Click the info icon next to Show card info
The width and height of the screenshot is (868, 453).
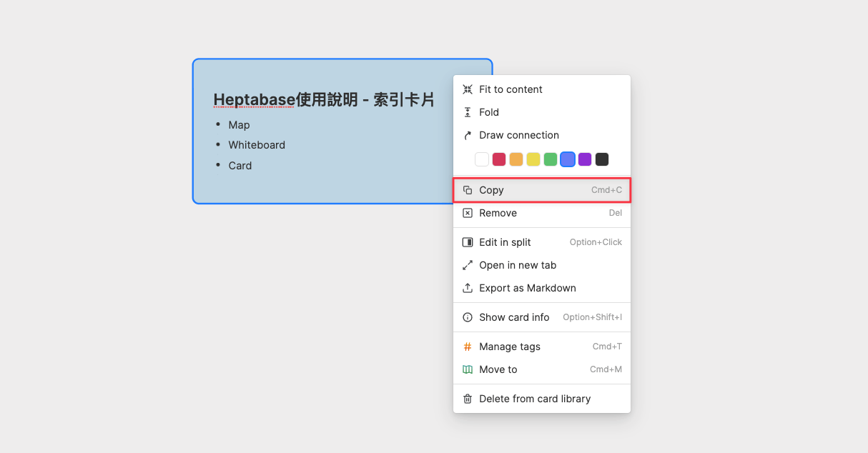coord(468,317)
